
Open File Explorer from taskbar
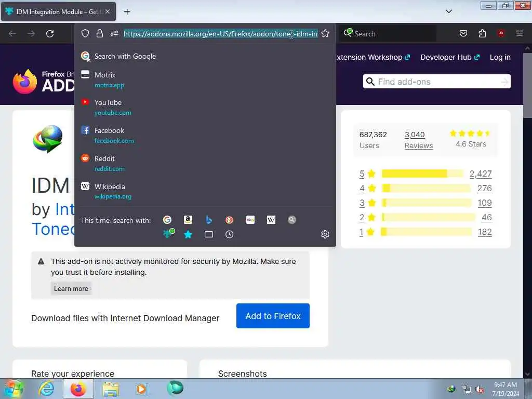tap(111, 389)
